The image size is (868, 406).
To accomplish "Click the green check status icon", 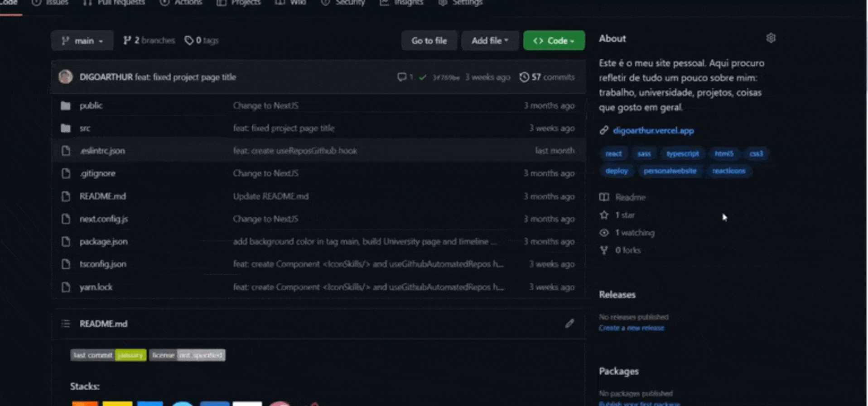I will tap(422, 77).
